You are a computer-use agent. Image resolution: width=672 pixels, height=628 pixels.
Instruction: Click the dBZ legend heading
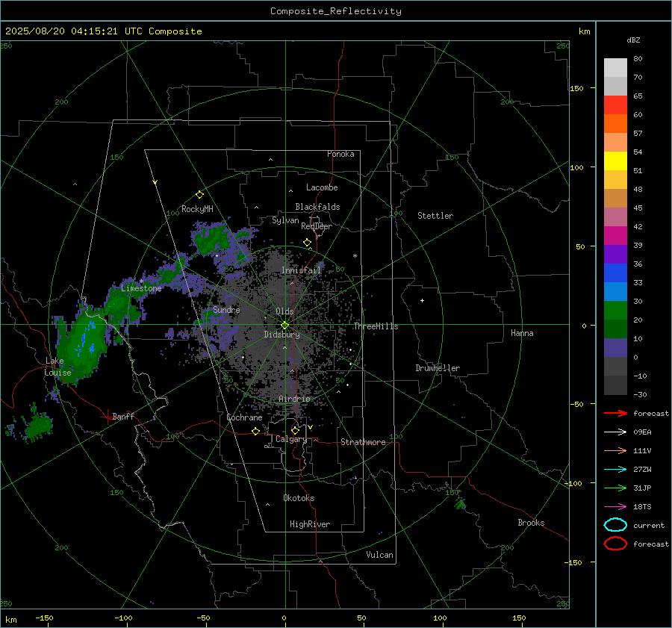633,40
